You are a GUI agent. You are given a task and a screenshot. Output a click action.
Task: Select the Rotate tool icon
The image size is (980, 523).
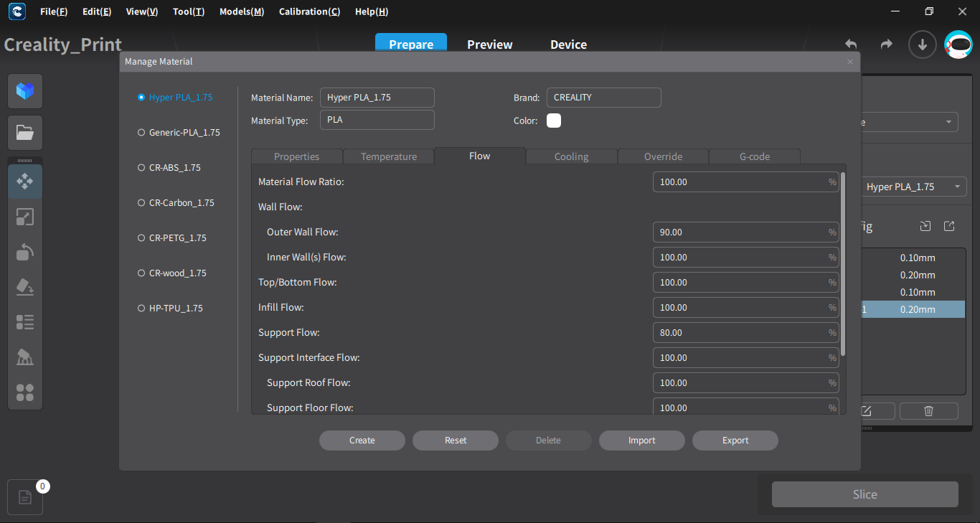pyautogui.click(x=25, y=252)
